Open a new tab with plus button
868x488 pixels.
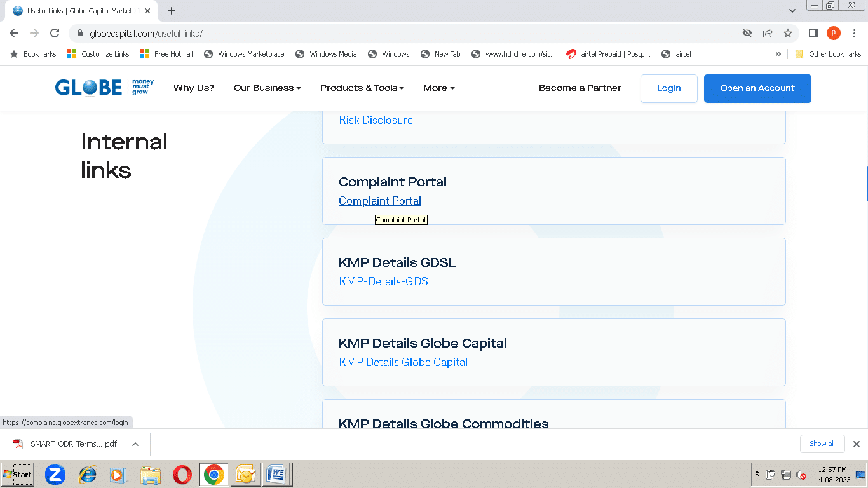click(x=172, y=11)
